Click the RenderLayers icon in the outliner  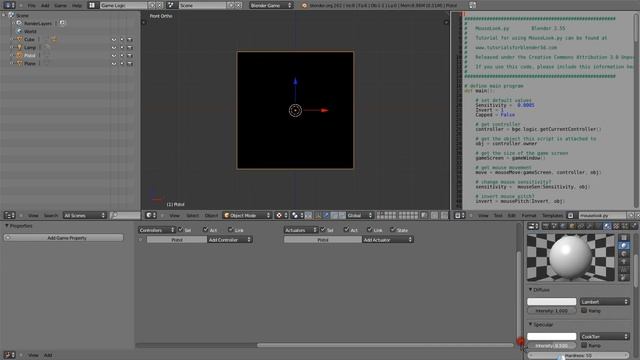19,23
